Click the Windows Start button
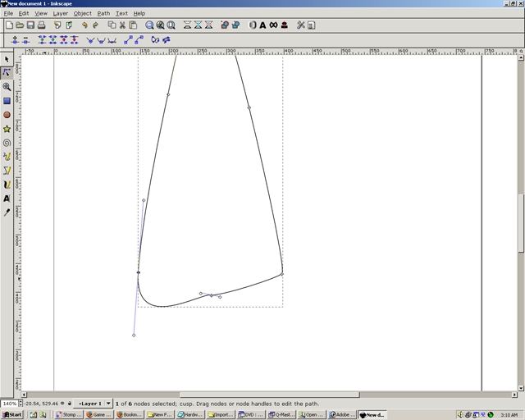The width and height of the screenshot is (525, 420). 12,414
